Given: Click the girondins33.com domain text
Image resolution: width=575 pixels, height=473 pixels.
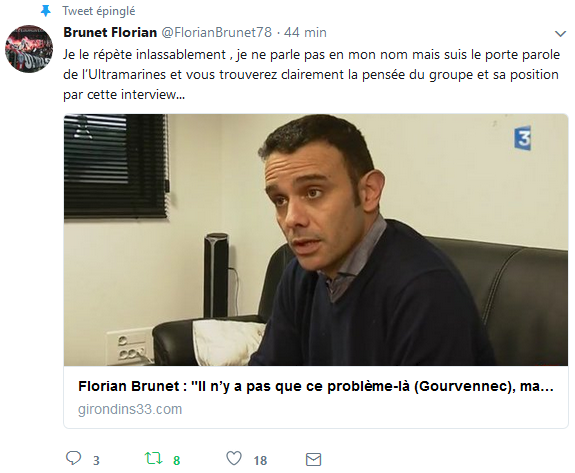Looking at the screenshot, I should tap(130, 409).
